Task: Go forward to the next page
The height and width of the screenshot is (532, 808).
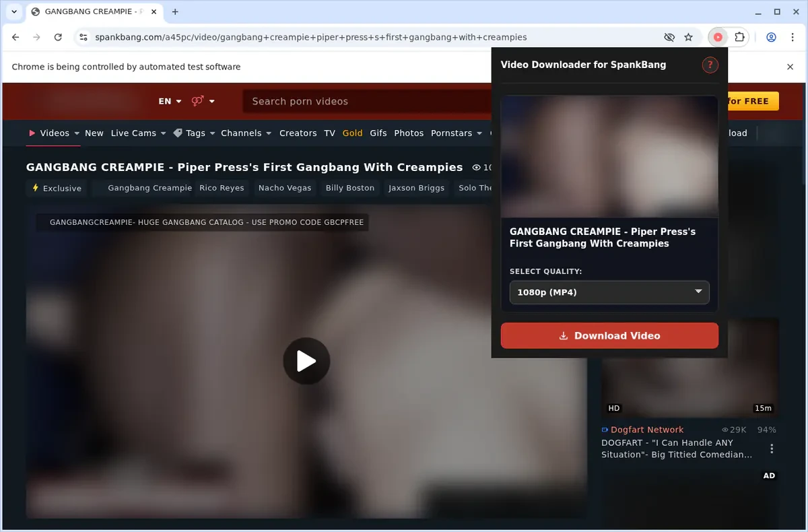Action: point(36,38)
